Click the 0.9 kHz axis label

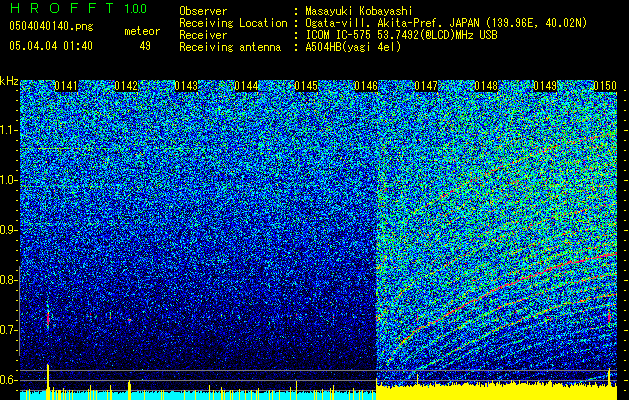(9, 230)
